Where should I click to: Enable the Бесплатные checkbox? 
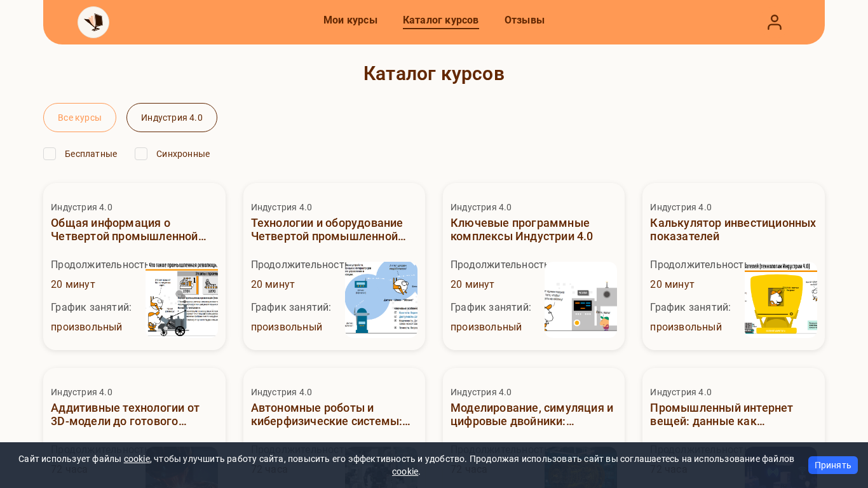point(50,154)
